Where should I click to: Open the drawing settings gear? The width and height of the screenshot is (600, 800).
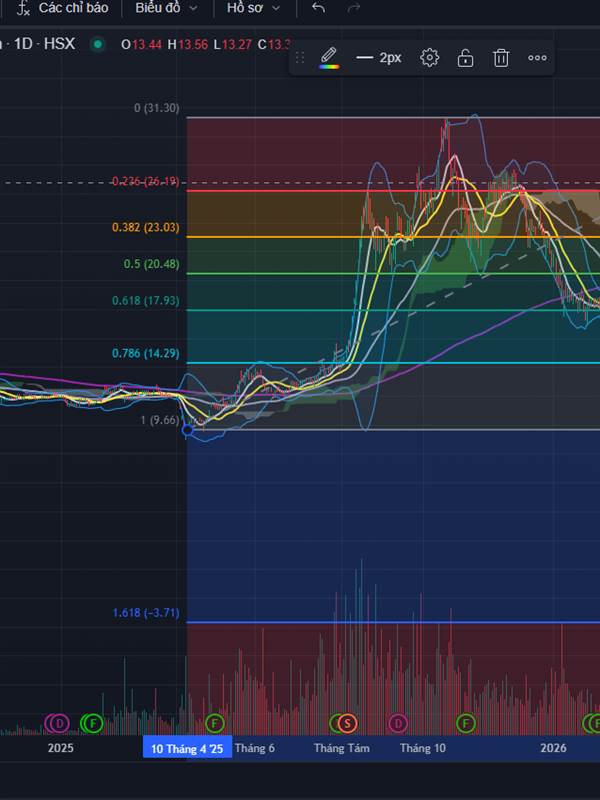tap(429, 58)
